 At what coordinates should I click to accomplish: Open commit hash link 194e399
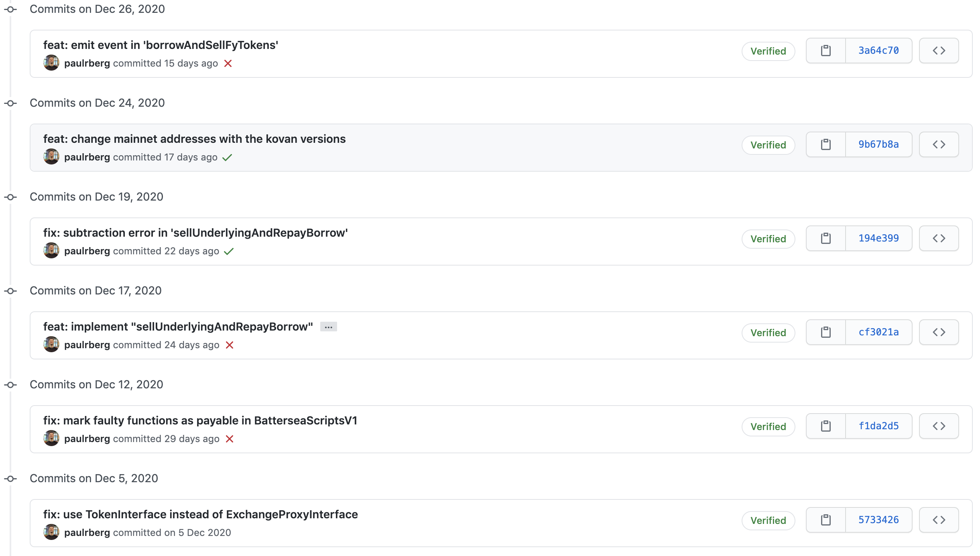click(878, 238)
